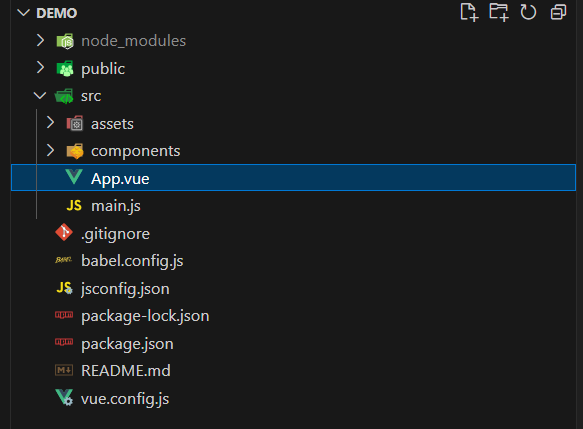Viewport: 583px width, 429px height.
Task: Click the git icon beside .gitignore
Action: [64, 232]
